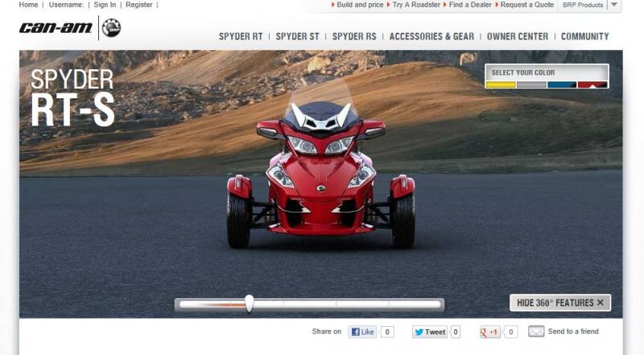This screenshot has height=355, width=644.
Task: Select the red color swatch
Action: coord(592,85)
